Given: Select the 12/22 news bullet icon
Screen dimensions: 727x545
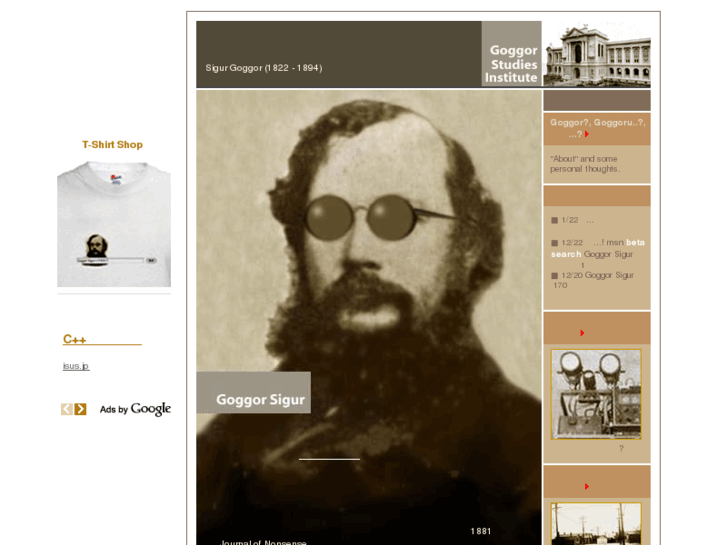Looking at the screenshot, I should [555, 243].
